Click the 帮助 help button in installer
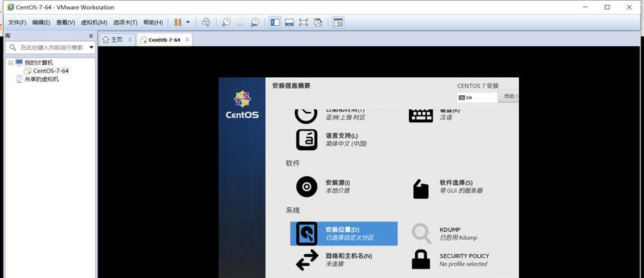The image size is (644, 278). click(x=509, y=97)
